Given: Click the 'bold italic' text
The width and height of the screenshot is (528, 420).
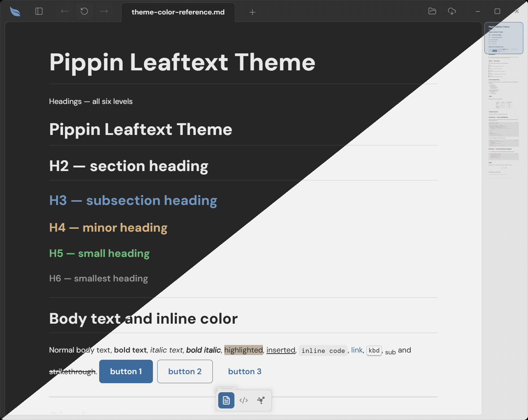Looking at the screenshot, I should [x=203, y=350].
